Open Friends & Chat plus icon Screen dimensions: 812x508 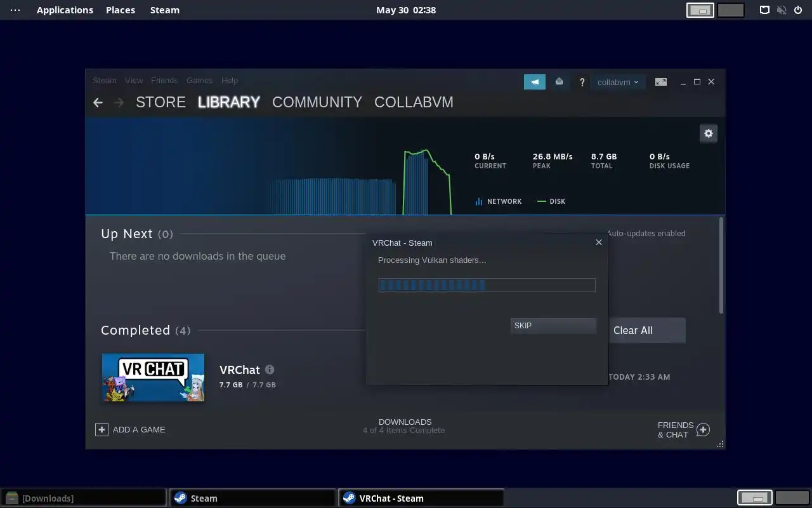[703, 430]
